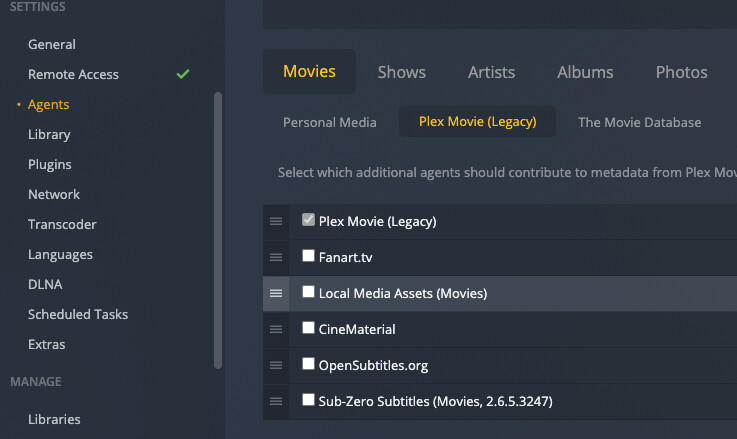Click the drag handle next to Fanart.tv

point(276,257)
